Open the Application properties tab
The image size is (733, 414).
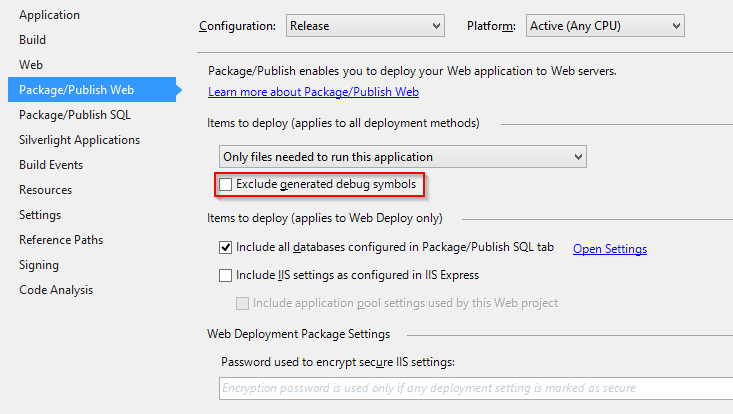[x=49, y=15]
